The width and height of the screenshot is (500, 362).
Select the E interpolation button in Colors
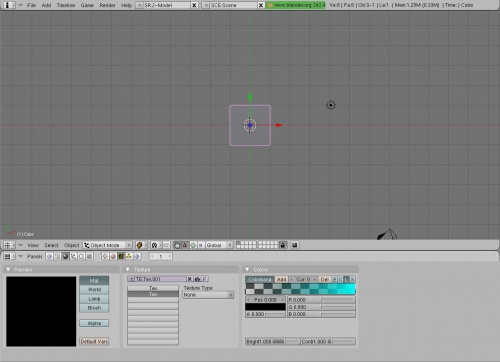[x=335, y=280]
